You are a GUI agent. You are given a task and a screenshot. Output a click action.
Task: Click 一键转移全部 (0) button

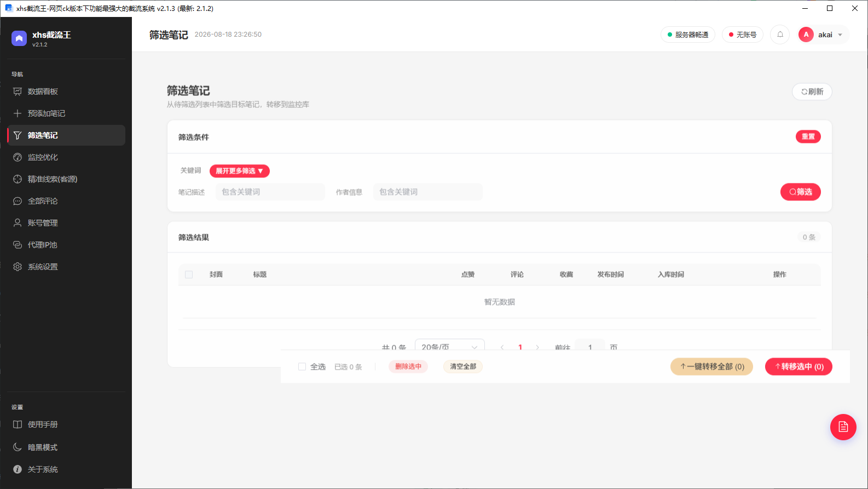711,366
